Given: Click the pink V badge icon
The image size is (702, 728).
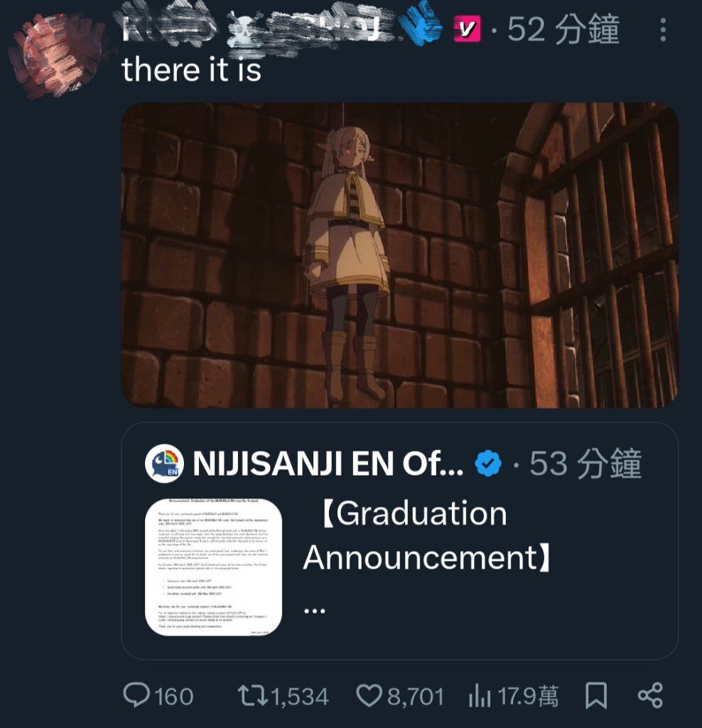Looking at the screenshot, I should tap(468, 28).
